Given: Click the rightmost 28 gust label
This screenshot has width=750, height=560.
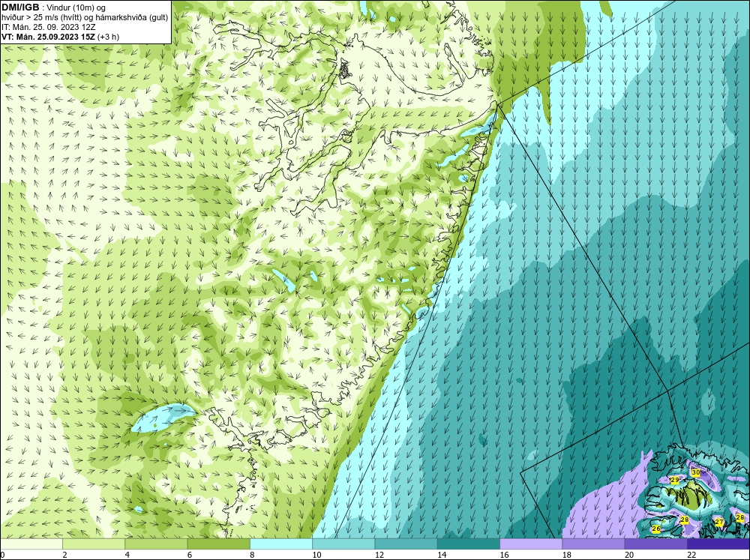Looking at the screenshot, I should tap(740, 517).
